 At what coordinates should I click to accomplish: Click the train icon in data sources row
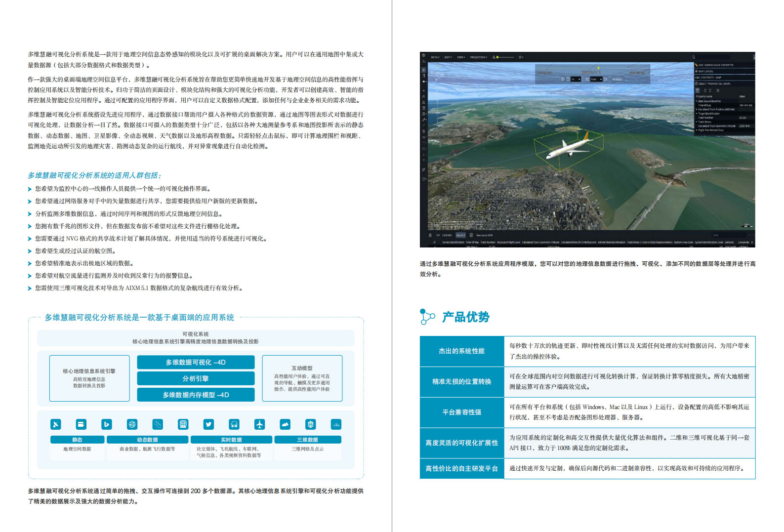183,424
